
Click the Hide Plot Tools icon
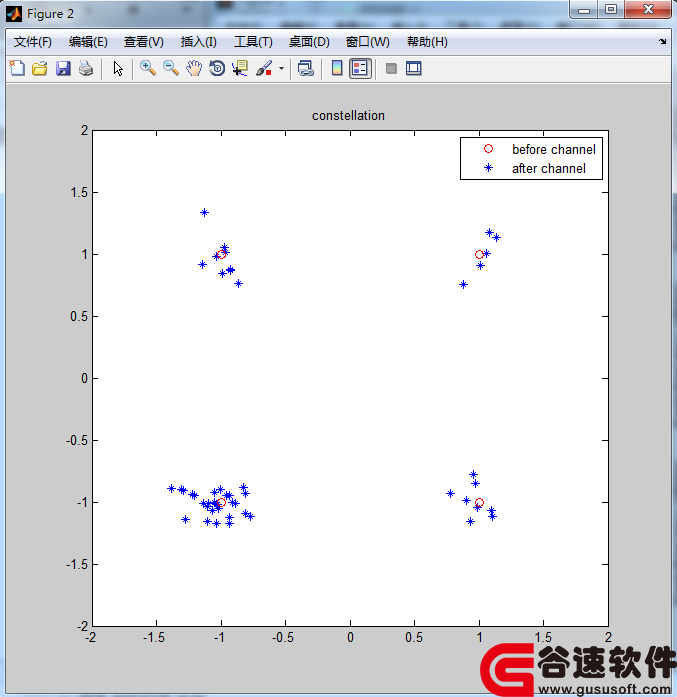click(x=391, y=68)
